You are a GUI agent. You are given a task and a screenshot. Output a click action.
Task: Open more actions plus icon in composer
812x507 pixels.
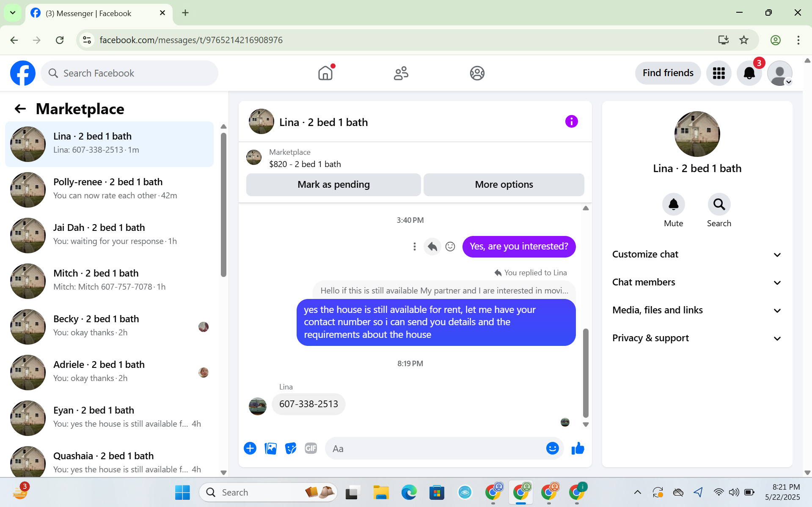(250, 448)
